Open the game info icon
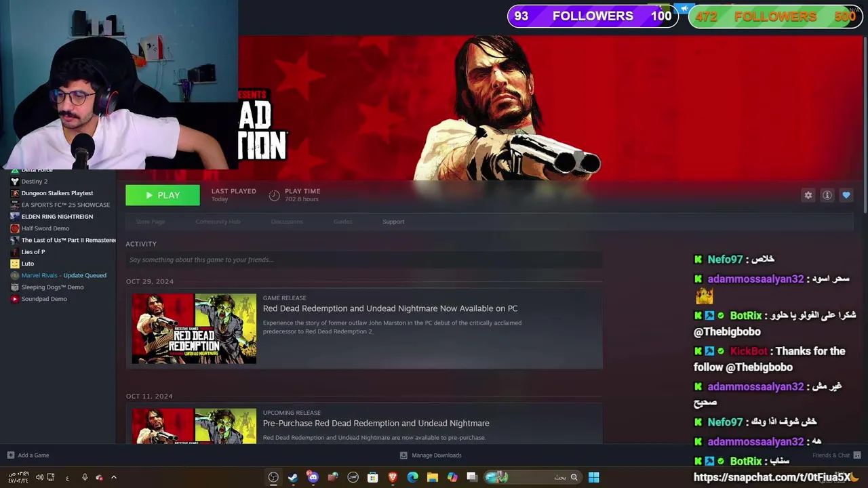 [827, 195]
